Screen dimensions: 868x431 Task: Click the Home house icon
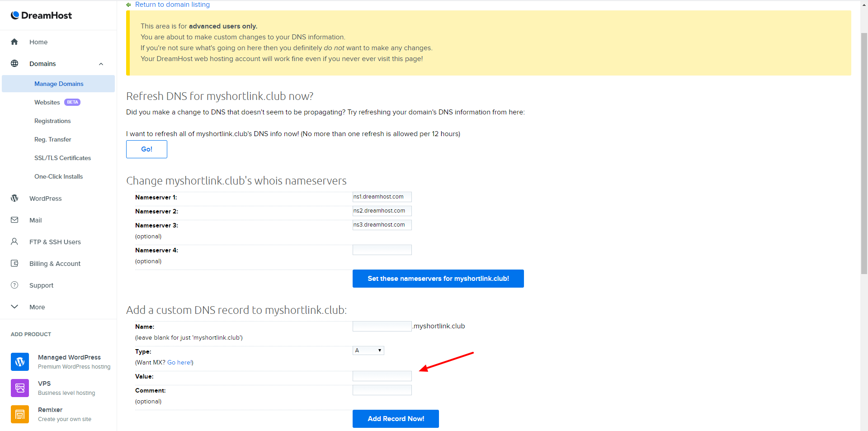pos(14,42)
